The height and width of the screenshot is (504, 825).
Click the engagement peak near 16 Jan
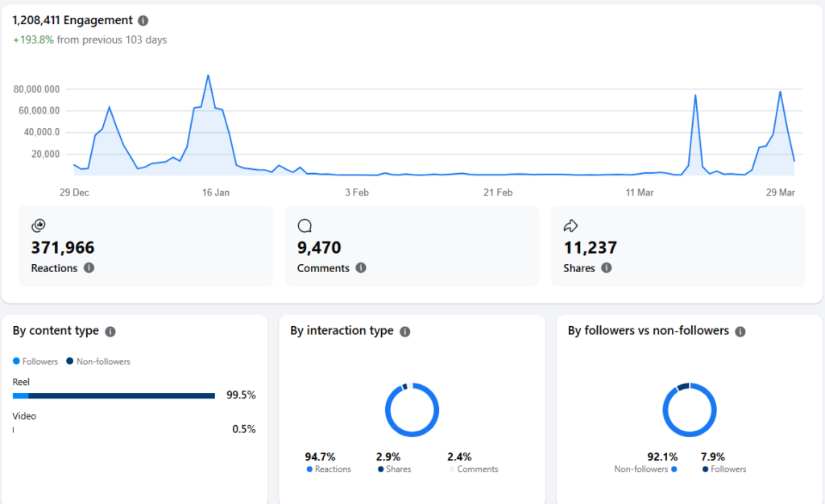pos(208,76)
